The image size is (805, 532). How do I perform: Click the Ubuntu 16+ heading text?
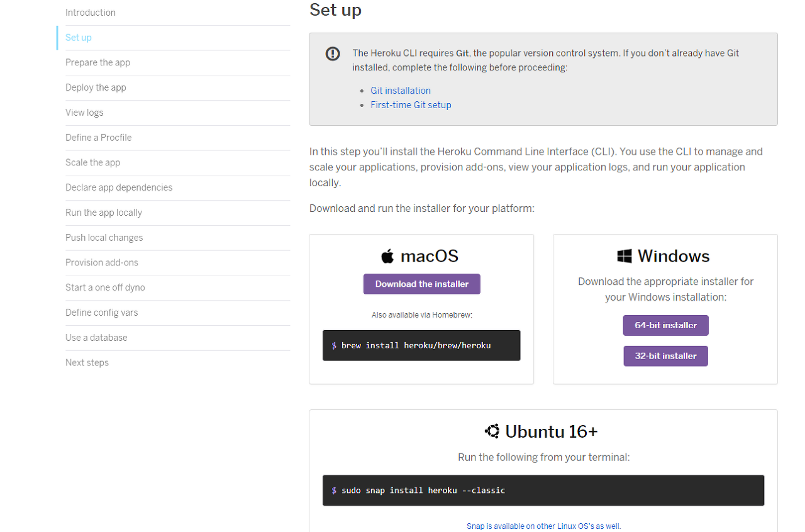pyautogui.click(x=552, y=431)
